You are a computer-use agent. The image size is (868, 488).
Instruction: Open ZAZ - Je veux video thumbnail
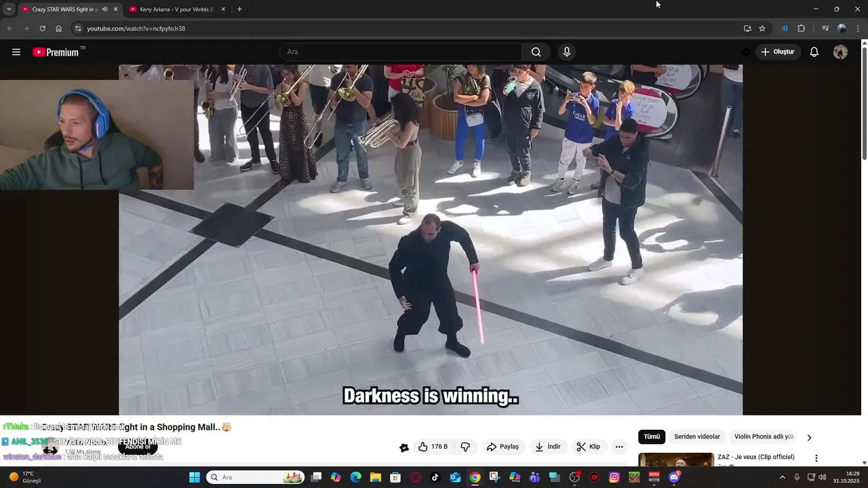click(x=675, y=460)
